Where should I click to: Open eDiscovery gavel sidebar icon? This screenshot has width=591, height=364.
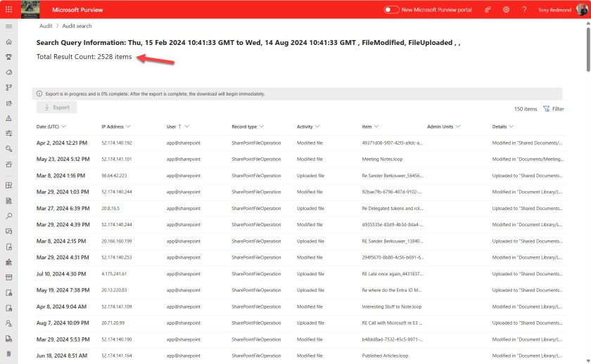[x=8, y=262]
